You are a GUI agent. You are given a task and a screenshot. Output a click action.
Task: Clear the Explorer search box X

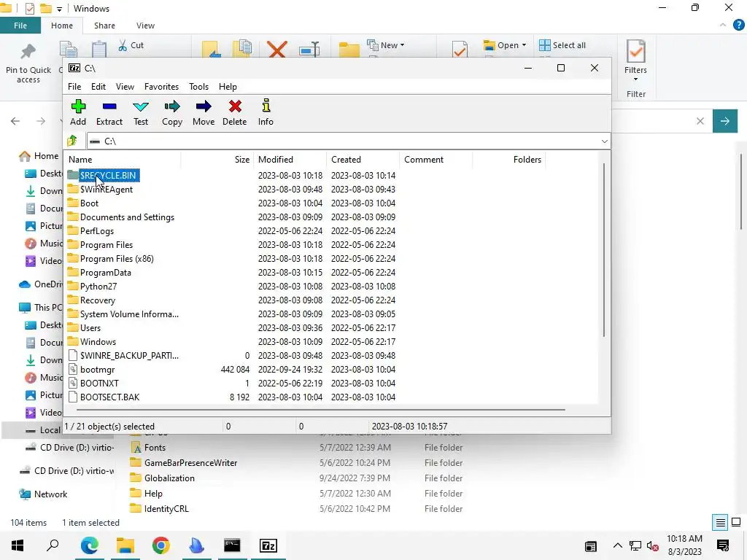click(x=700, y=121)
